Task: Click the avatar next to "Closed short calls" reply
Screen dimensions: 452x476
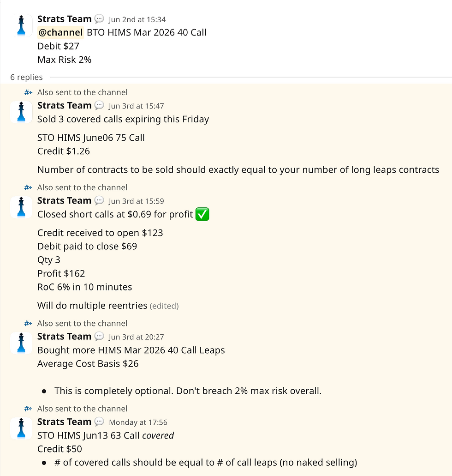Action: click(x=21, y=207)
